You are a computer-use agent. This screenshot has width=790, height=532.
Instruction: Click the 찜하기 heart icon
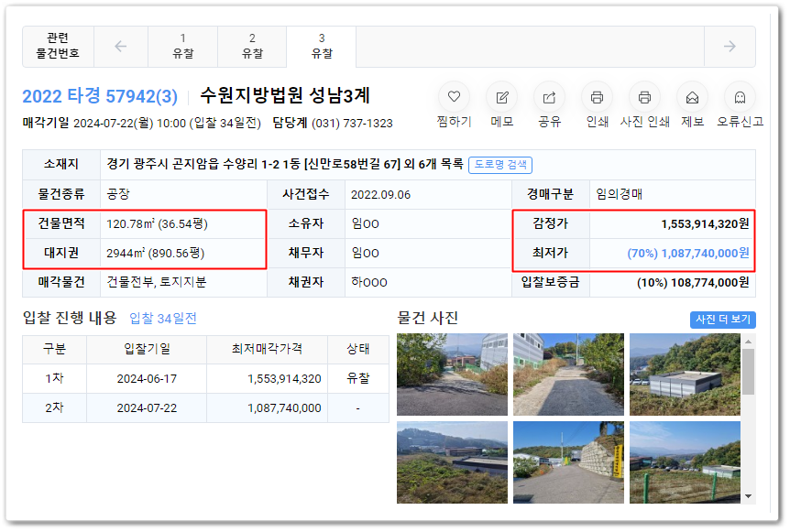click(454, 97)
